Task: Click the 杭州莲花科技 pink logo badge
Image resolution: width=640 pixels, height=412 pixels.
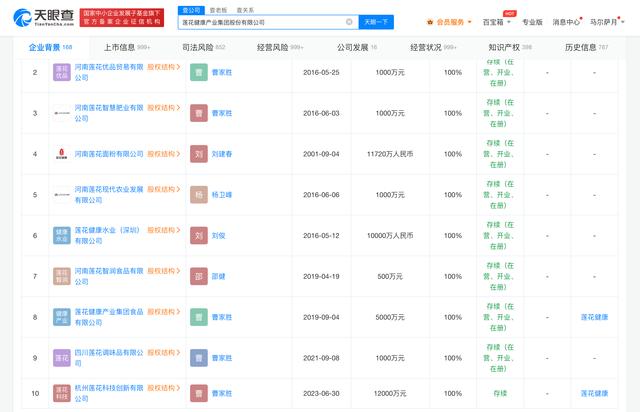Action: point(62,395)
